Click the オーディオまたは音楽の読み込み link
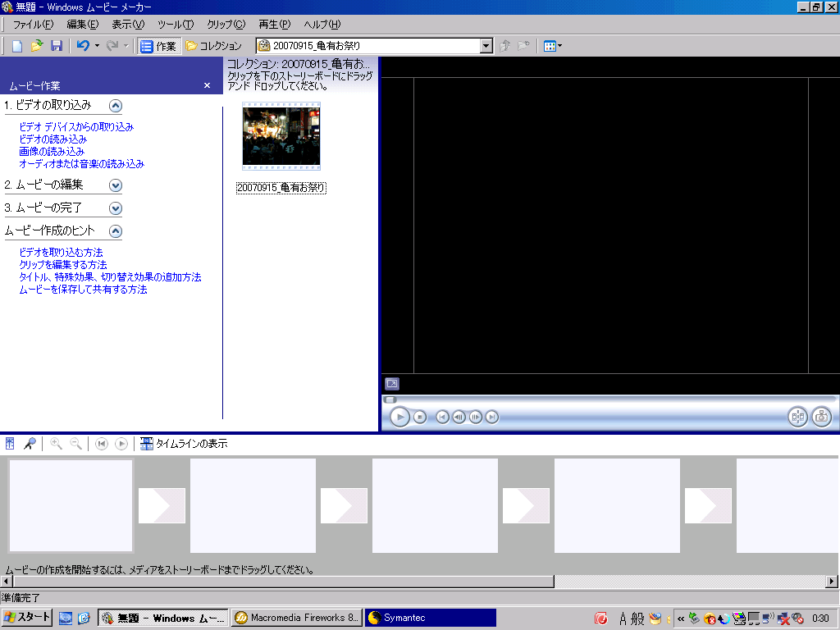This screenshot has width=840, height=630. 81,164
